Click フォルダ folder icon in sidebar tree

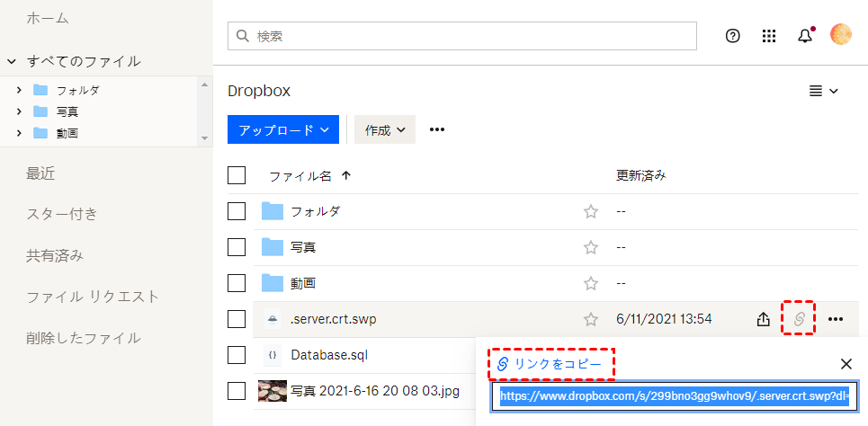[x=40, y=90]
